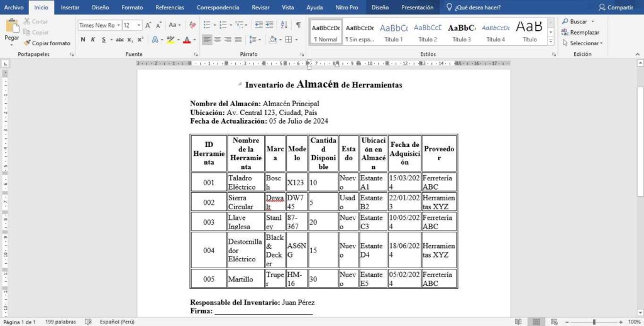The image size is (644, 326).
Task: Switch to Correspondencia tab
Action: 218,8
